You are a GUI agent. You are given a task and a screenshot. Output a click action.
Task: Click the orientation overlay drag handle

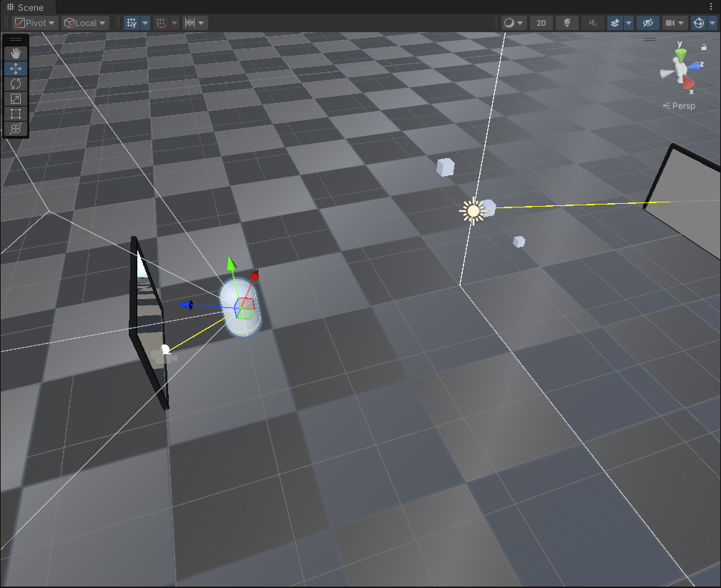[x=649, y=39]
